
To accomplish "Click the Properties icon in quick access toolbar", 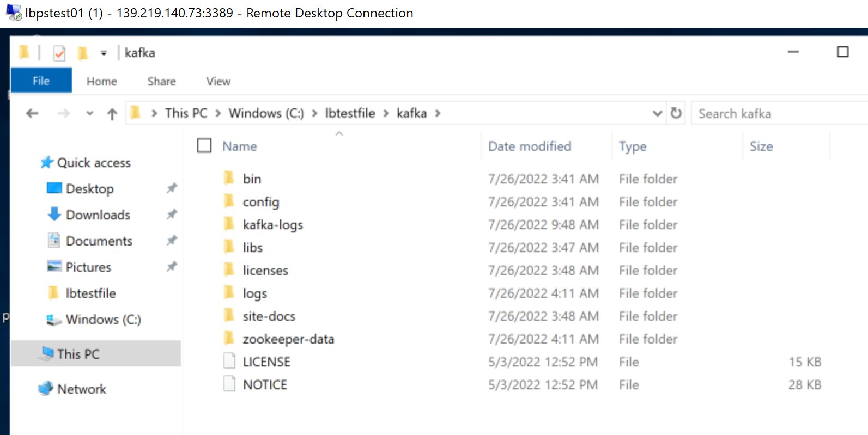I will coord(59,53).
